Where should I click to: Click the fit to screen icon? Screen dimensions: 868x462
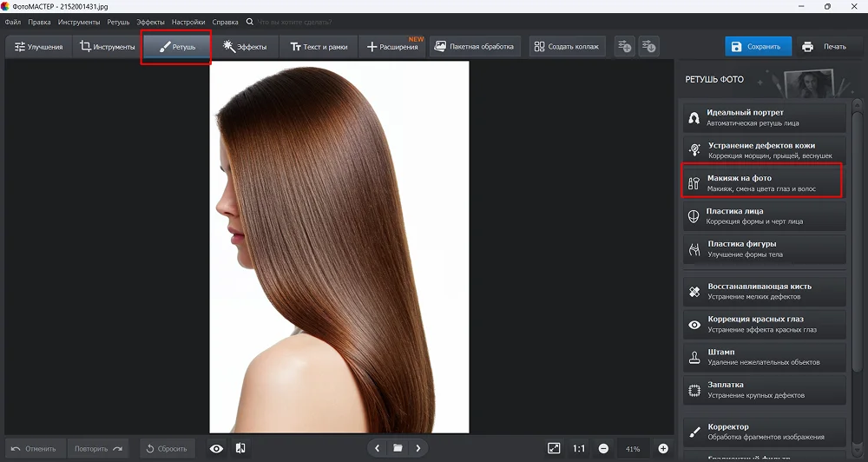[554, 449]
